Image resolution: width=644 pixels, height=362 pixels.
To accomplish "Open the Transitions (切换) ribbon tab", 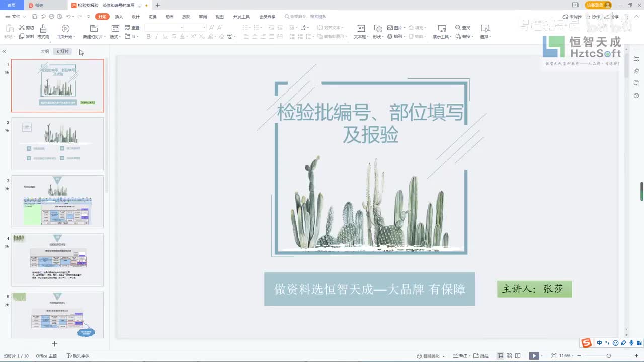I will pos(152,17).
